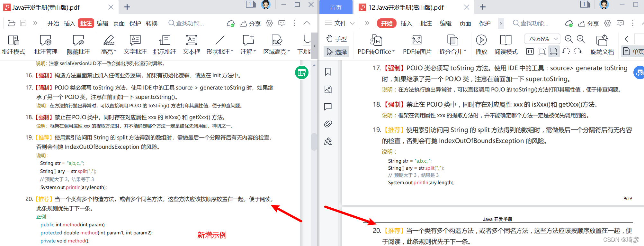Switch to 转换 tab in left window
Screen dimensions: 644x246
(x=152, y=23)
